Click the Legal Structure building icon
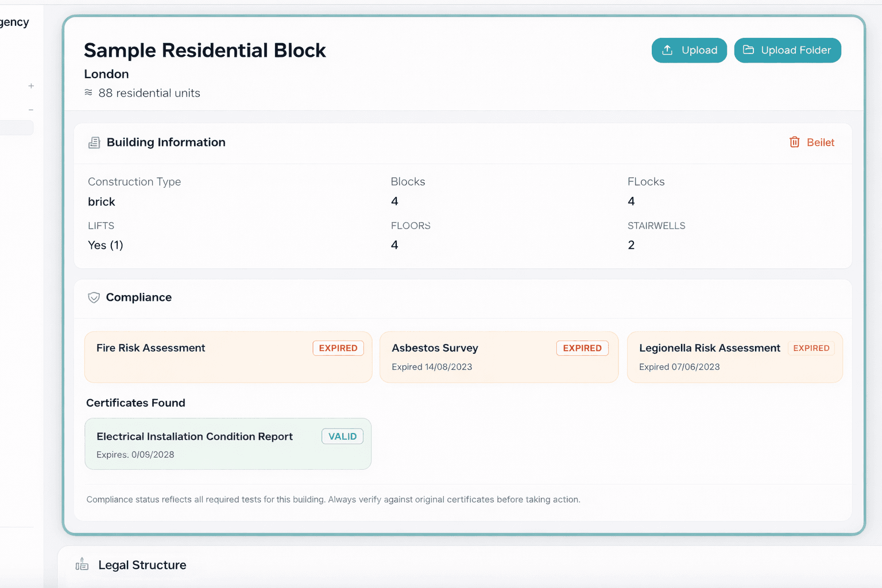882x588 pixels. pyautogui.click(x=82, y=564)
